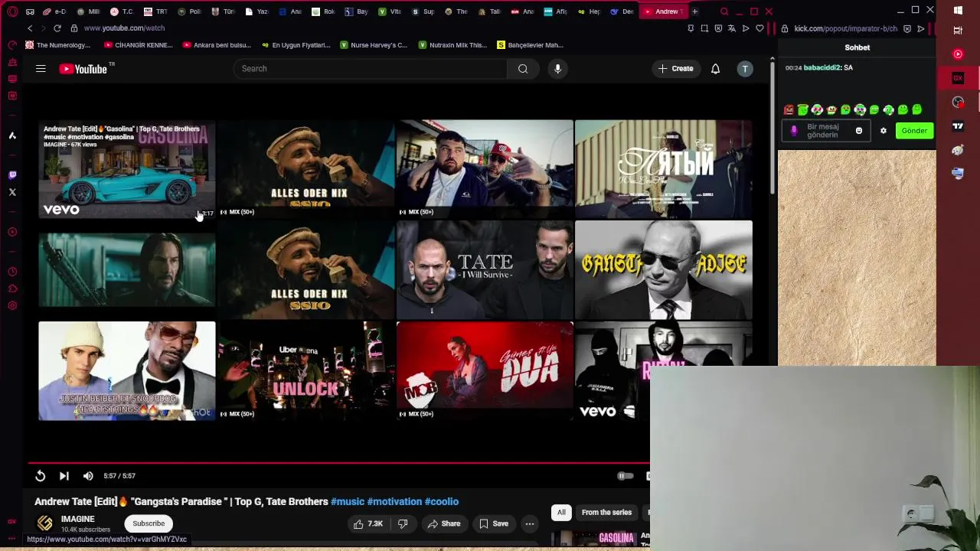Replay the video

click(x=40, y=476)
